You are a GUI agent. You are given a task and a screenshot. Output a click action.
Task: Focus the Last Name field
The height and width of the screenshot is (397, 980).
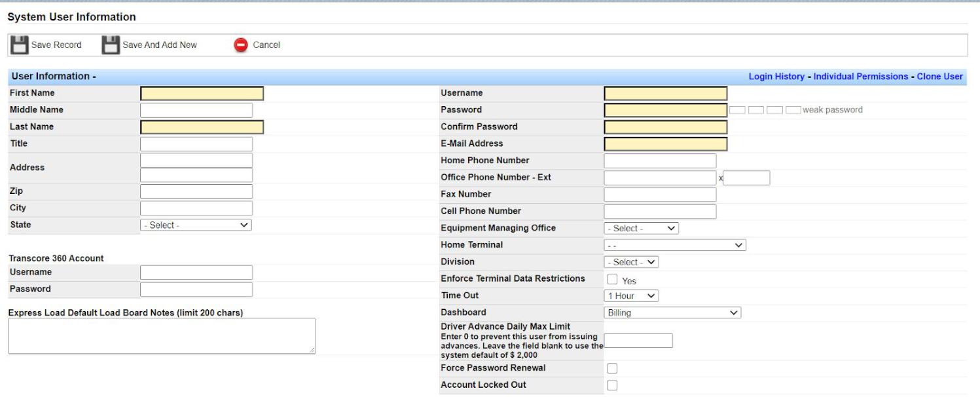pos(202,127)
